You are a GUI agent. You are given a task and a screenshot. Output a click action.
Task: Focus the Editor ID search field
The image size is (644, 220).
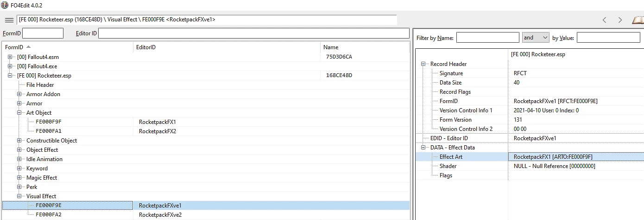click(254, 33)
